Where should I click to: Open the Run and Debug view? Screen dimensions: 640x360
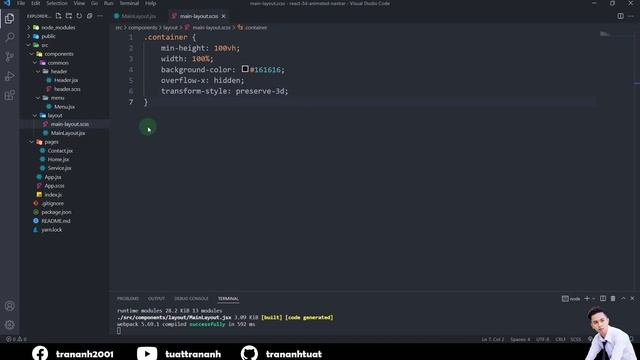click(9, 76)
